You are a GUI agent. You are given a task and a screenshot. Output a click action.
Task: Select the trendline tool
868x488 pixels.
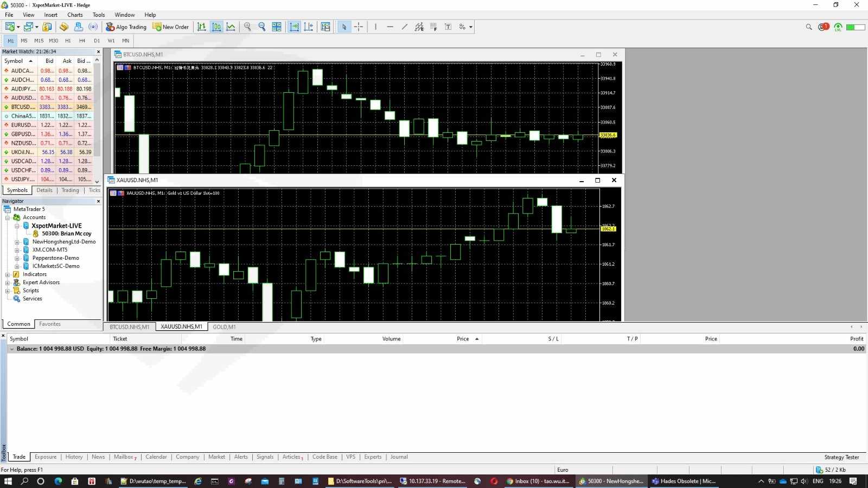click(405, 27)
